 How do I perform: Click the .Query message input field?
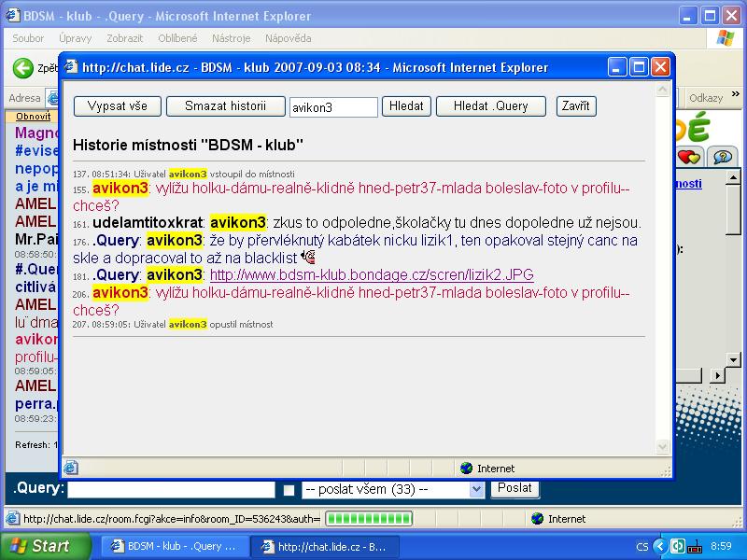171,489
